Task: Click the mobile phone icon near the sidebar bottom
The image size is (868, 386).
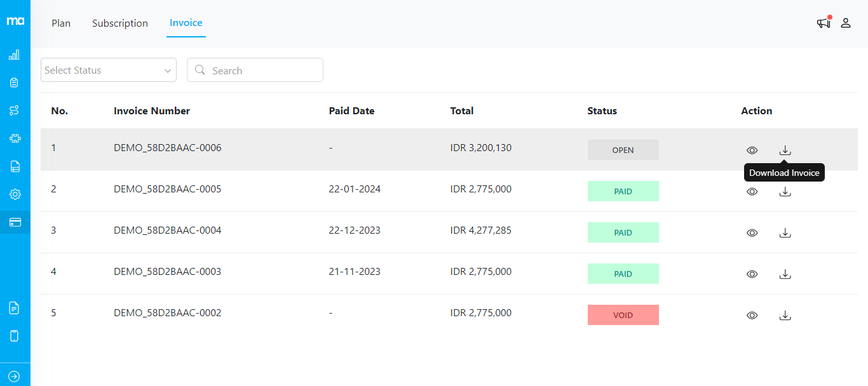Action: pyautogui.click(x=14, y=335)
